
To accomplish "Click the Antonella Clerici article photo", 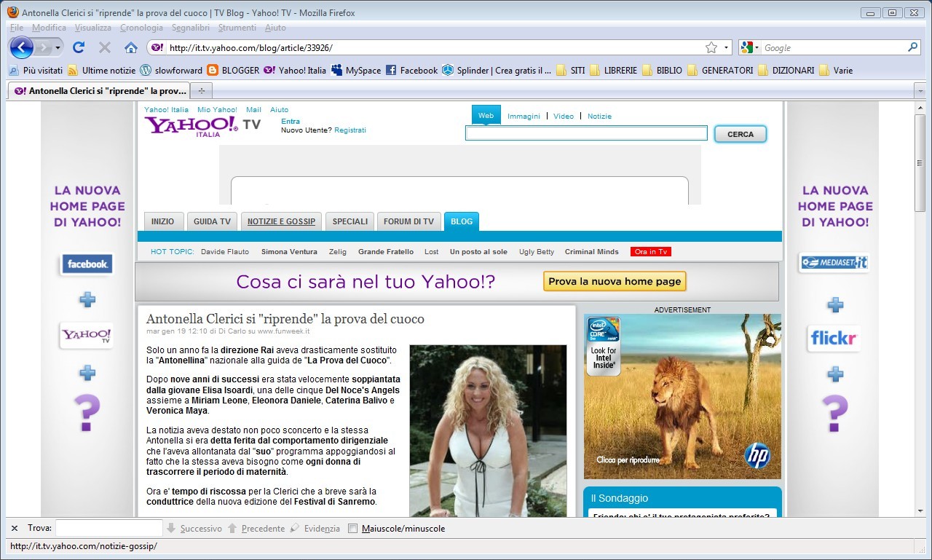I will coord(488,431).
